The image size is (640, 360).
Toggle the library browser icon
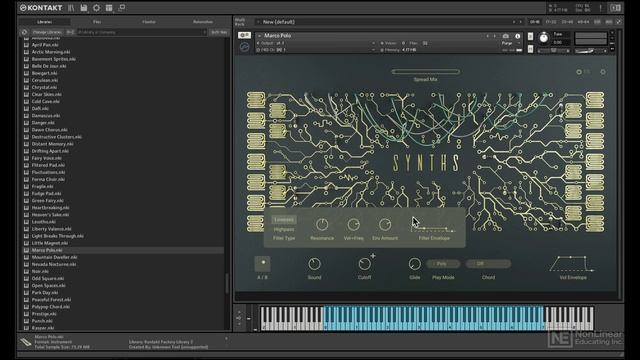tap(71, 8)
